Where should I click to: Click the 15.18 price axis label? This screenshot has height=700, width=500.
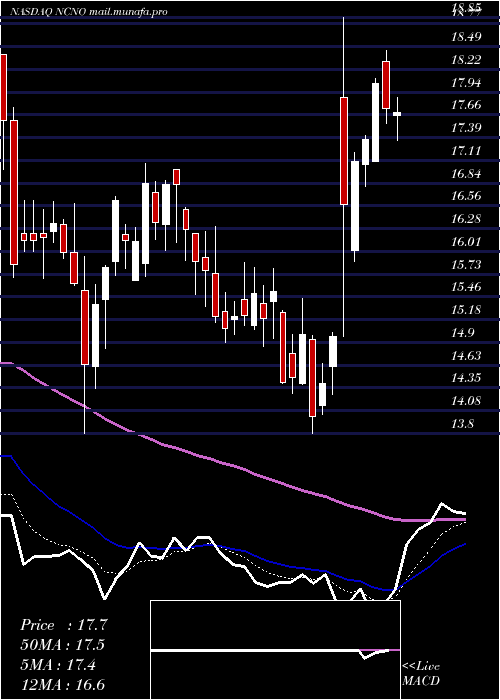coord(466,310)
